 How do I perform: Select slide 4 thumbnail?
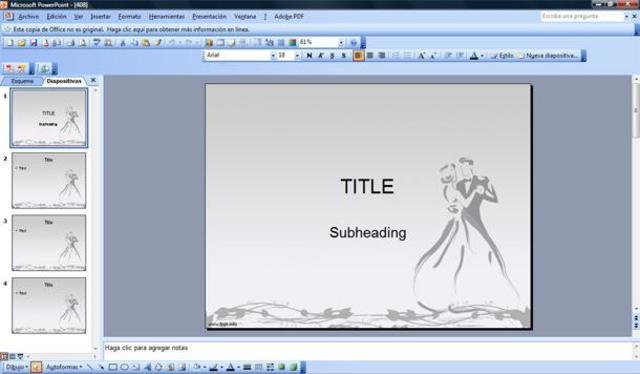tap(49, 305)
